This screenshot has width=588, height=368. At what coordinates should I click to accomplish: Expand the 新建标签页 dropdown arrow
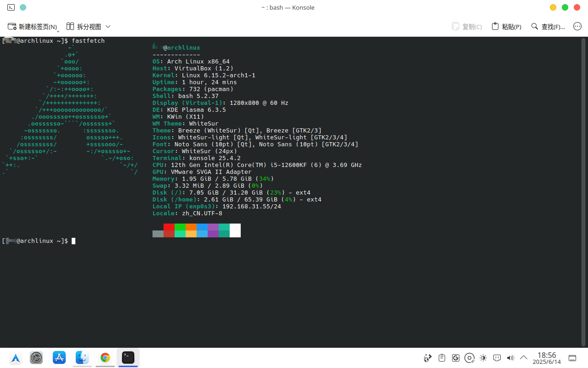58,30
